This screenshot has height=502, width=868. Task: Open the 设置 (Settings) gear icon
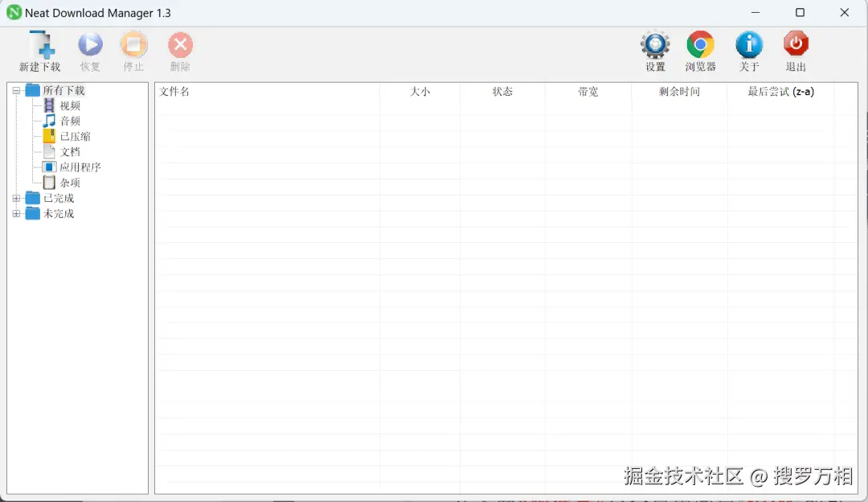tap(654, 48)
